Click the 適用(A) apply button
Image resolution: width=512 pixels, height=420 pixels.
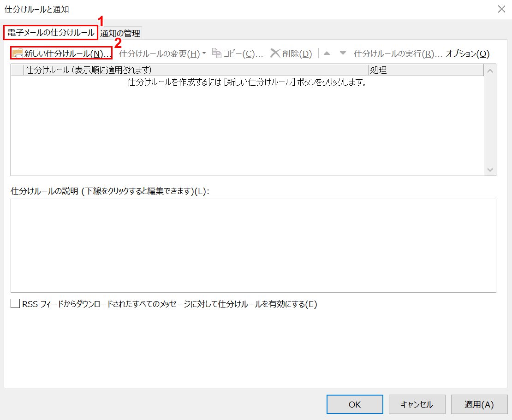[x=479, y=404]
